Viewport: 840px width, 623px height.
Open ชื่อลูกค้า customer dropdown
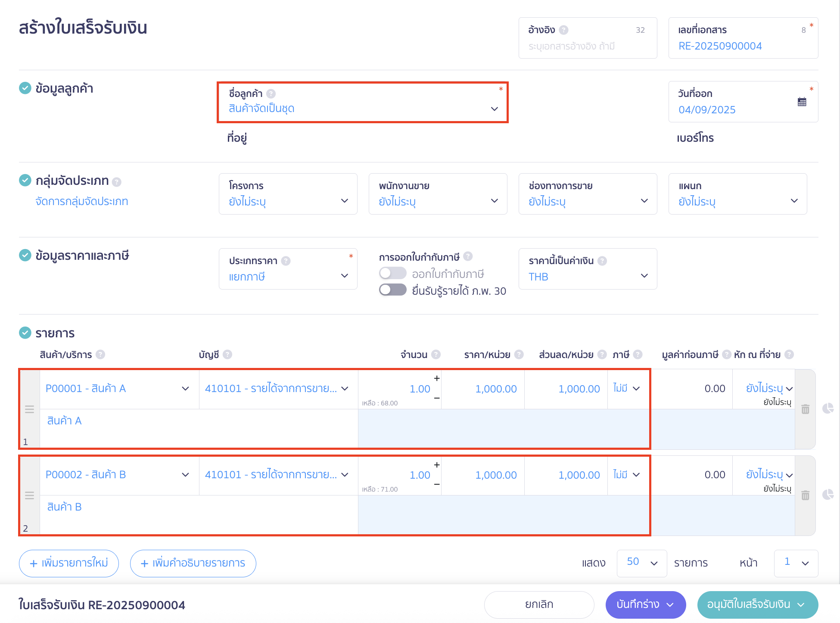click(363, 102)
